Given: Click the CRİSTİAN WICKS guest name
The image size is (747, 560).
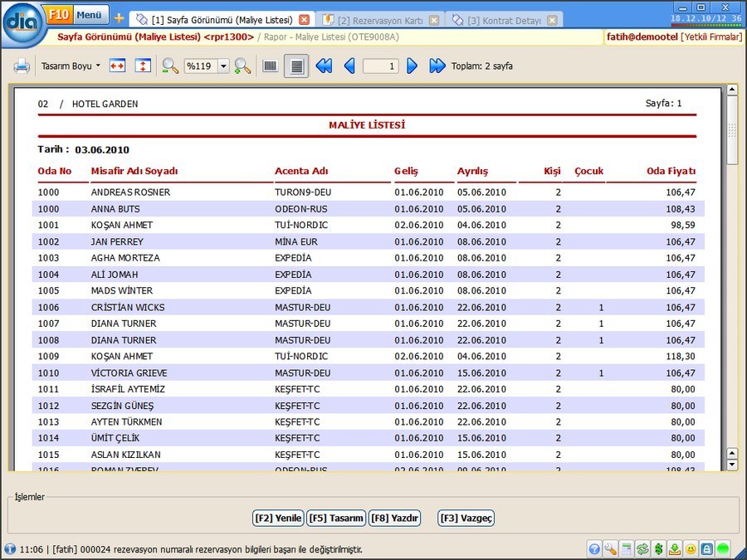Looking at the screenshot, I should pos(128,308).
